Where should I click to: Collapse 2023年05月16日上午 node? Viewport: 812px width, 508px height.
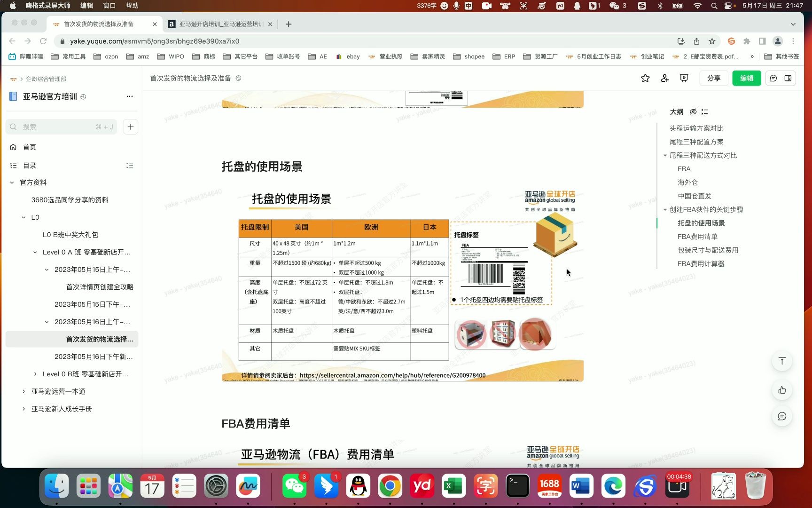pos(47,322)
